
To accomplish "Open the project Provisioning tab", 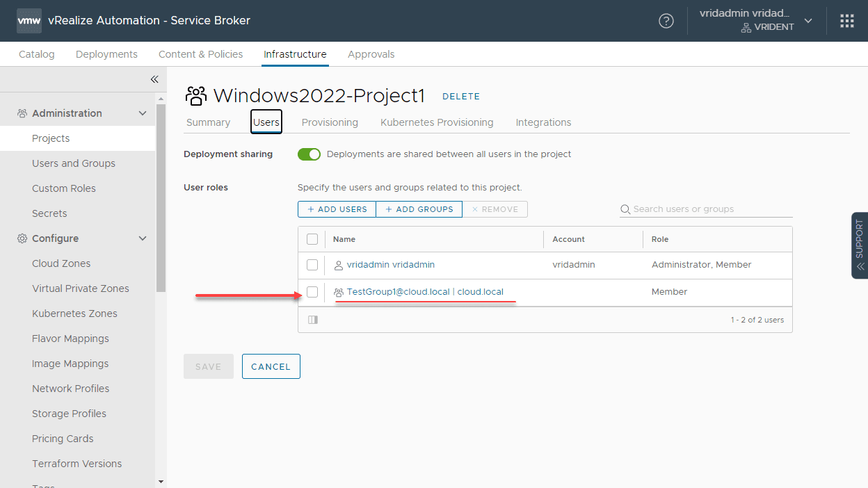I will pos(330,122).
